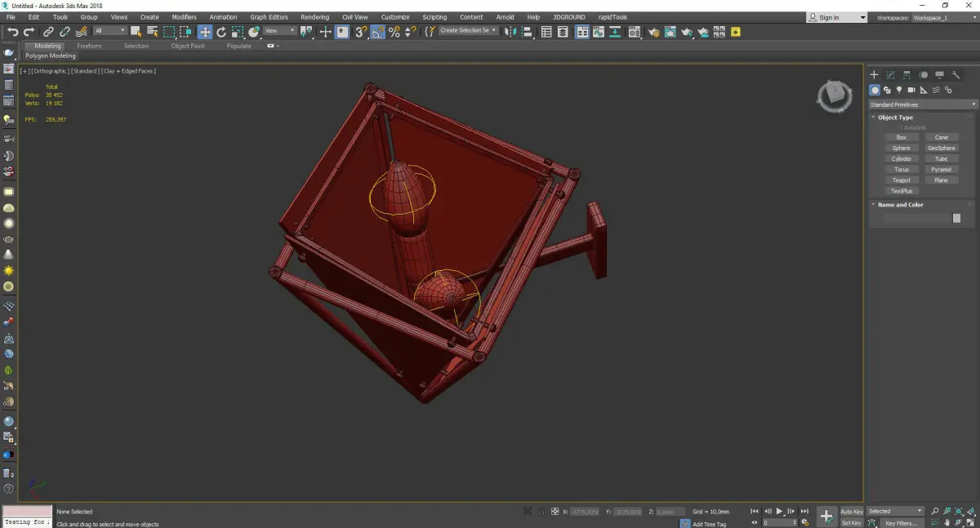This screenshot has height=528, width=980.
Task: Toggle Window/Crossing selection mode
Action: pos(185,32)
